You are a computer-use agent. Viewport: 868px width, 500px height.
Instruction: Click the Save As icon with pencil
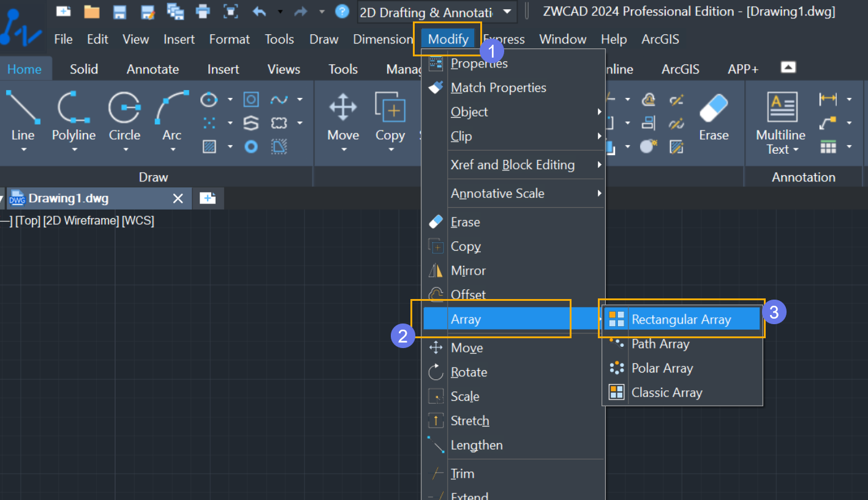(x=148, y=11)
